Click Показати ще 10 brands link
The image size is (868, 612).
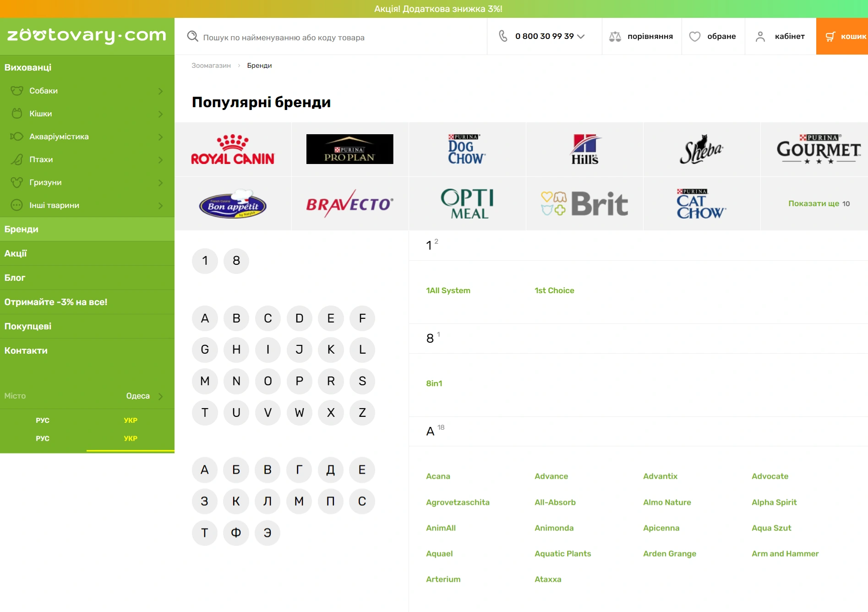coord(819,203)
